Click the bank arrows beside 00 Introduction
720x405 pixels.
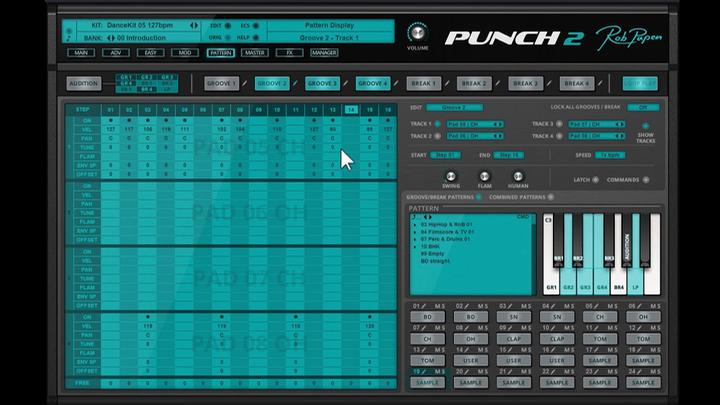(x=111, y=38)
